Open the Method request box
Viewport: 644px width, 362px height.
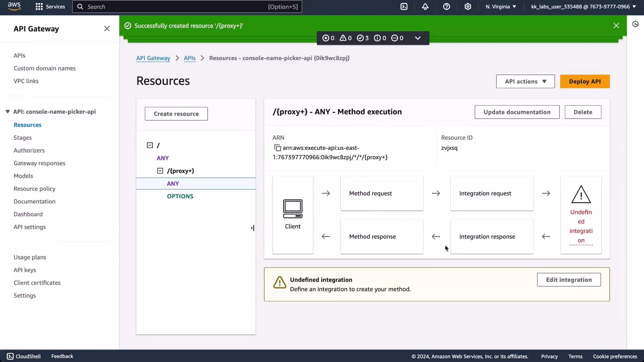(382, 193)
